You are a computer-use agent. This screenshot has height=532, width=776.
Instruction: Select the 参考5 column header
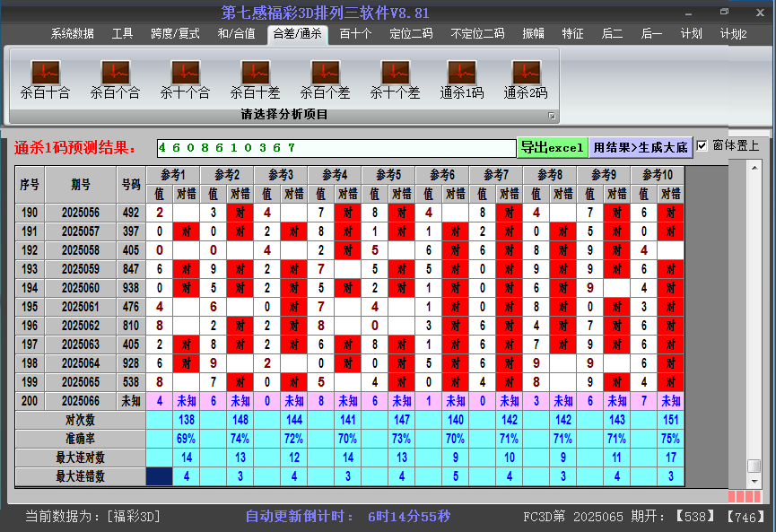pyautogui.click(x=388, y=175)
